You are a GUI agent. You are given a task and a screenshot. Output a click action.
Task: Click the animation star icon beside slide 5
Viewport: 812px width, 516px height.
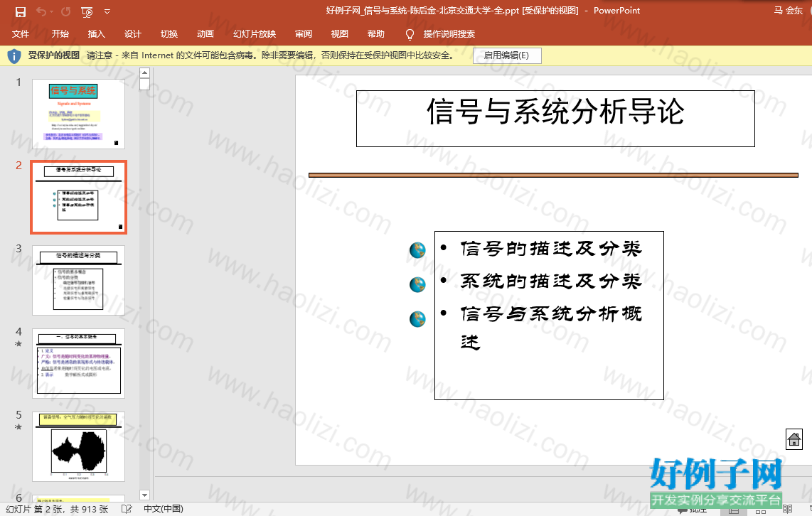pos(18,427)
